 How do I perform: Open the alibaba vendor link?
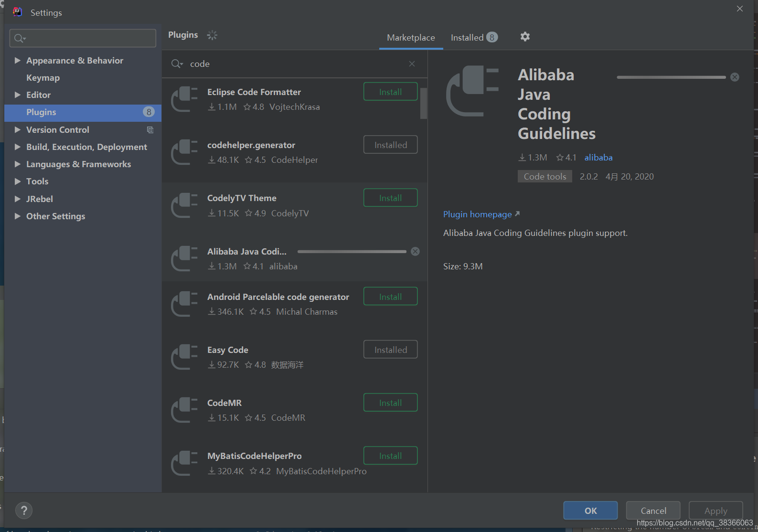coord(598,158)
